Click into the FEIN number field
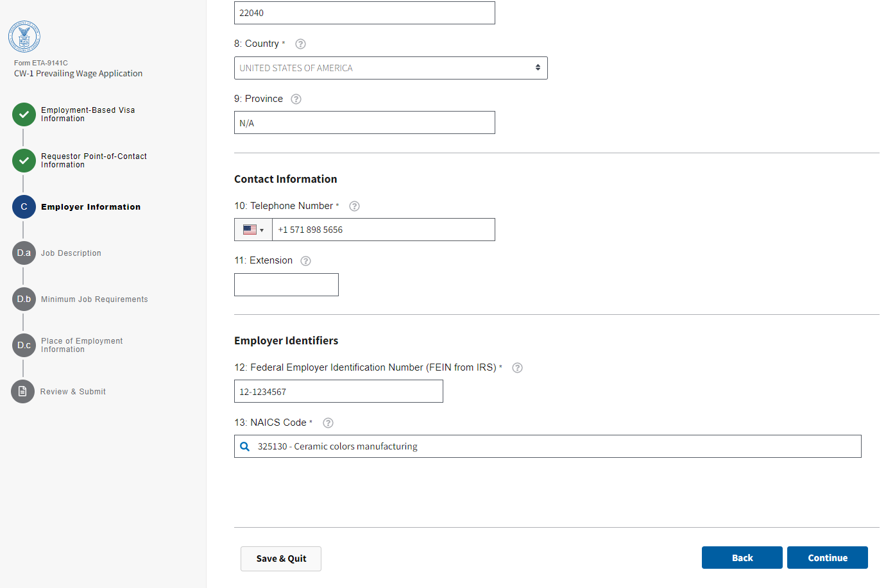Viewport: 886px width, 588px height. (x=338, y=391)
